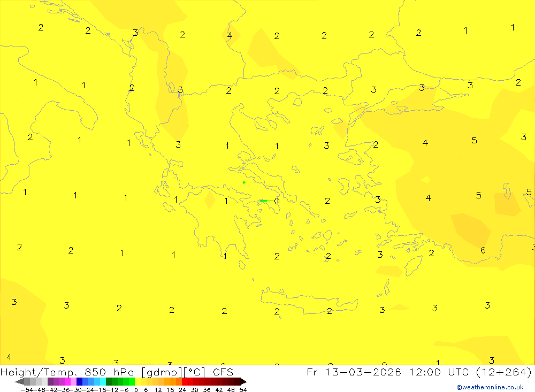Click the 30 legend scale label
The height and width of the screenshot is (392, 535).
click(x=195, y=390)
